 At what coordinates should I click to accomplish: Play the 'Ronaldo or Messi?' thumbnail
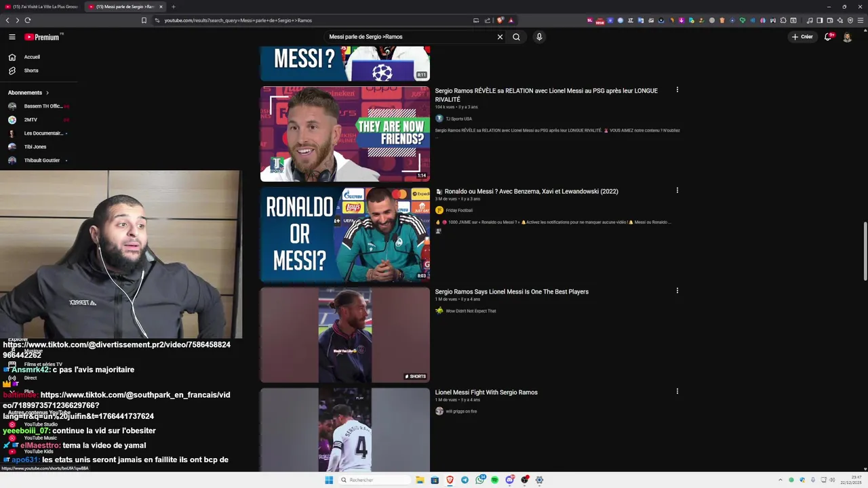345,235
